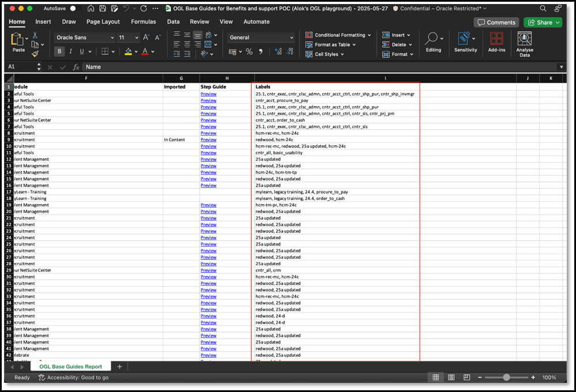Screen dimensions: 576x392
Task: Apply bold formatting to selected cell
Action: point(59,51)
